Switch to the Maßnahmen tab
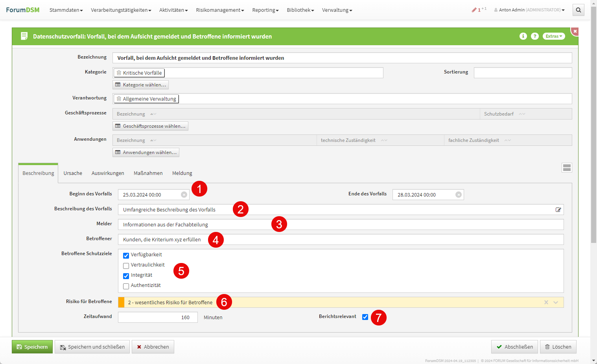The width and height of the screenshot is (597, 364). [x=148, y=173]
